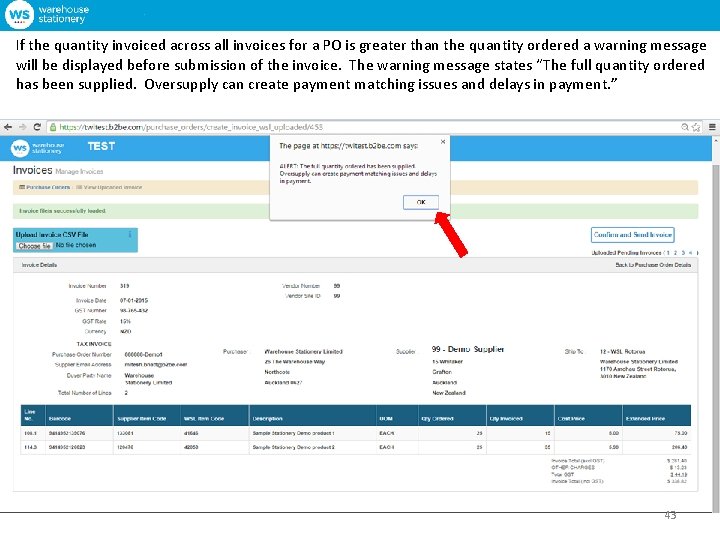Go to pending invoice page 1

(x=668, y=253)
